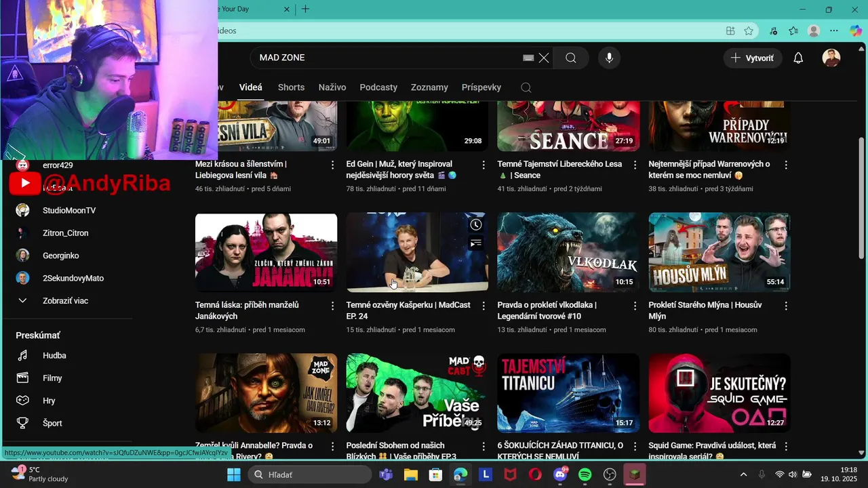Open options for Seance video
Screen dimensions: 868x488
point(635,165)
